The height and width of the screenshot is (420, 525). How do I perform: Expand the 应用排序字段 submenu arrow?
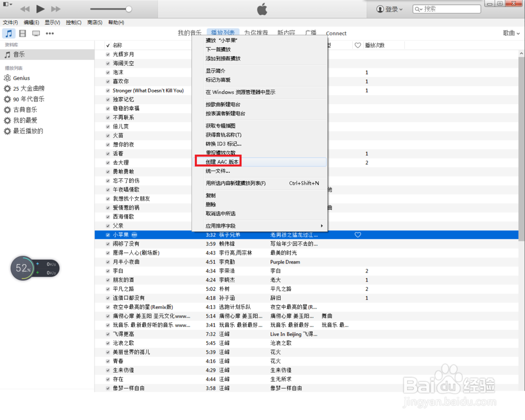pyautogui.click(x=322, y=226)
